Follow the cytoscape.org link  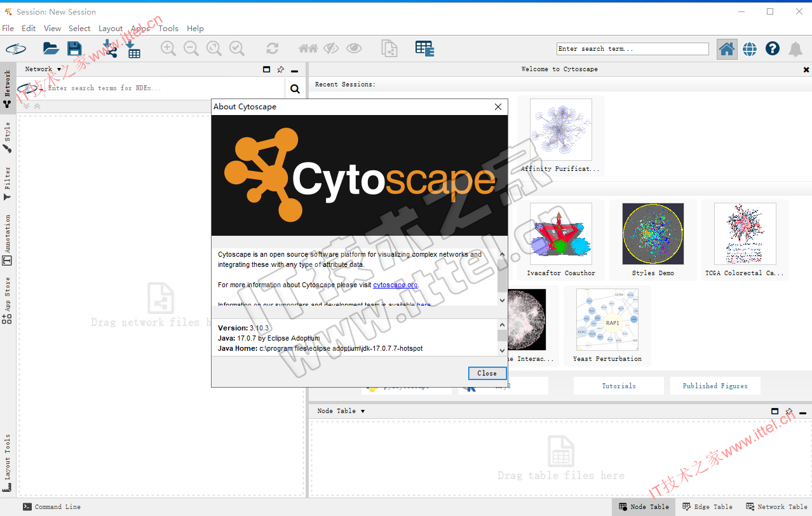point(395,285)
